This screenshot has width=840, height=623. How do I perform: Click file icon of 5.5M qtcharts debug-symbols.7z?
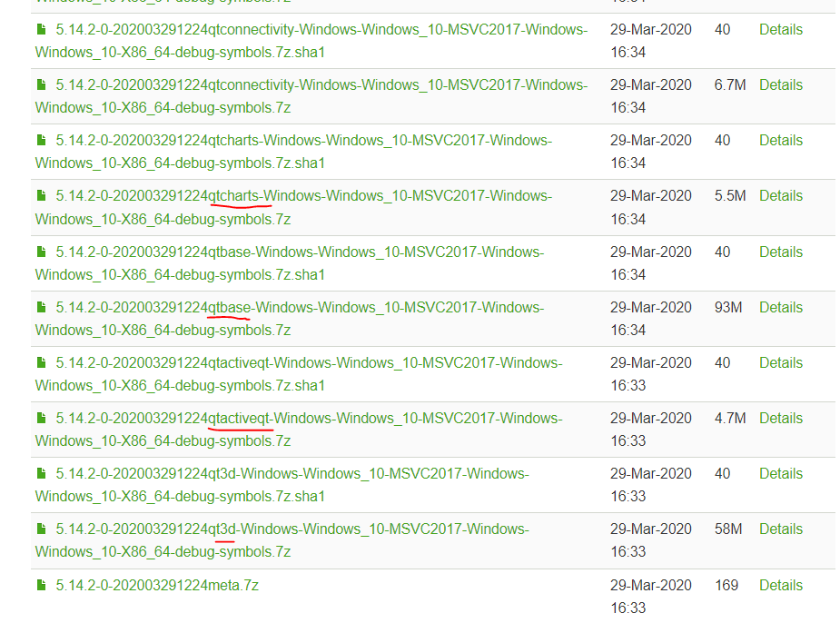pyautogui.click(x=41, y=196)
